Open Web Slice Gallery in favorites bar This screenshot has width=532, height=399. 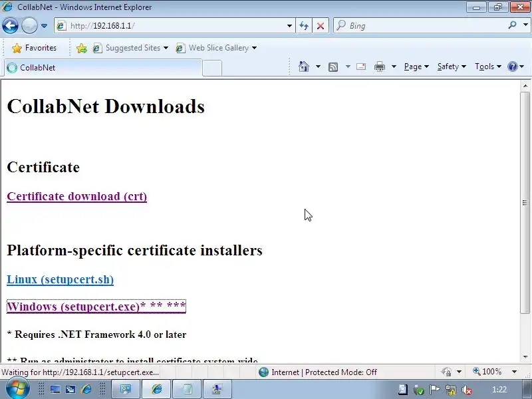click(217, 48)
